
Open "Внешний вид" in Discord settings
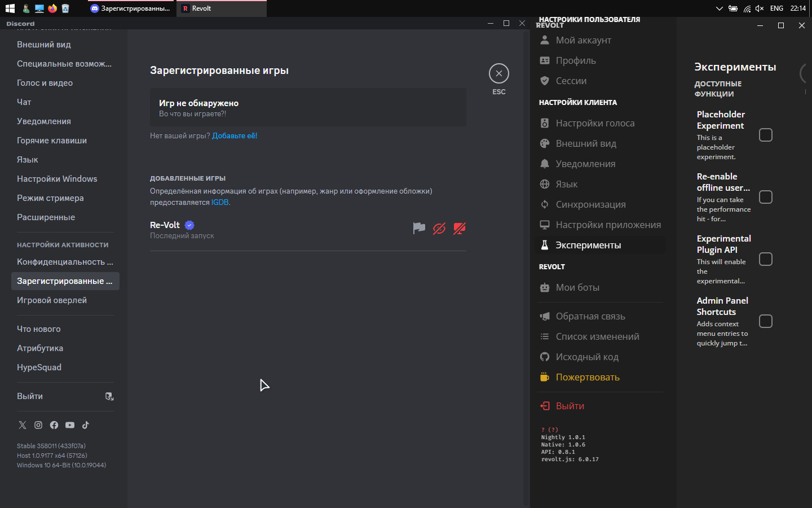(65, 45)
